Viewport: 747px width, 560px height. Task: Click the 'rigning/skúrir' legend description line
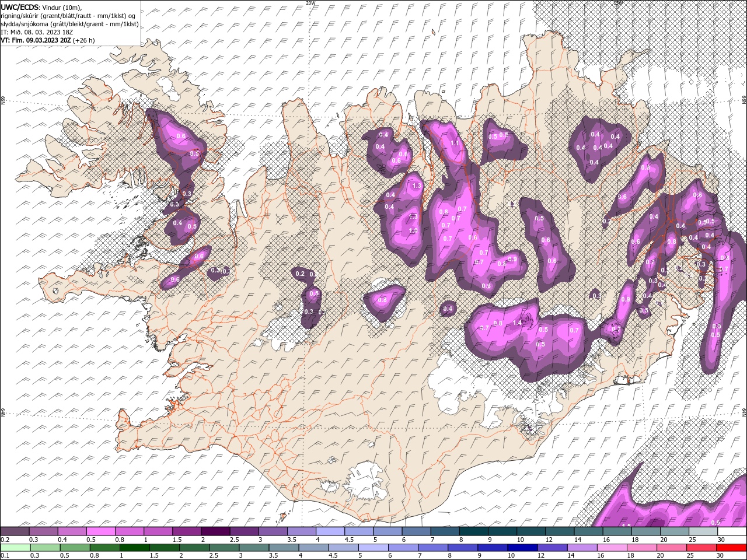(x=69, y=15)
